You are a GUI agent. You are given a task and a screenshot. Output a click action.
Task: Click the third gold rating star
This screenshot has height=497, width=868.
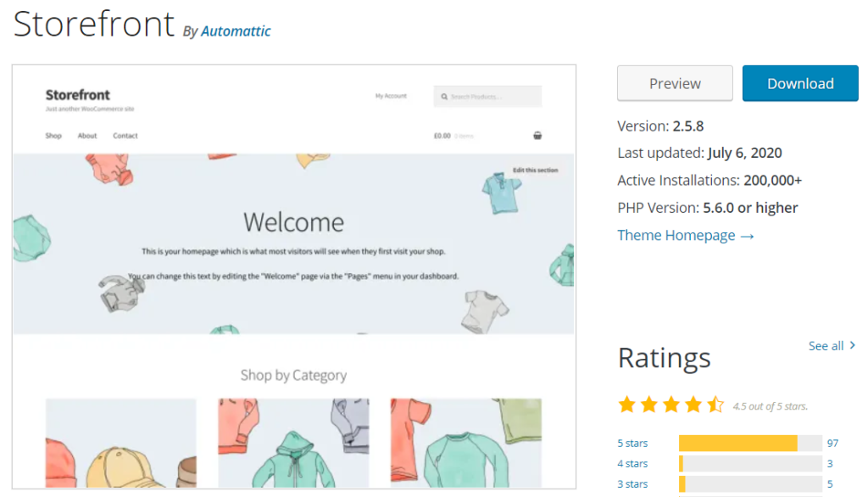(670, 405)
